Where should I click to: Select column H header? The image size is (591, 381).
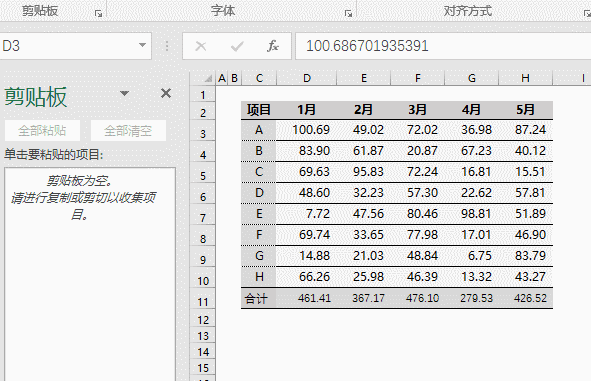point(525,78)
